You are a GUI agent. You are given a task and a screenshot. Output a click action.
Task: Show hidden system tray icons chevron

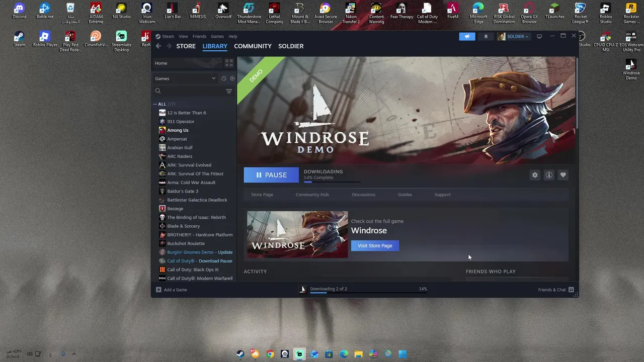73,354
